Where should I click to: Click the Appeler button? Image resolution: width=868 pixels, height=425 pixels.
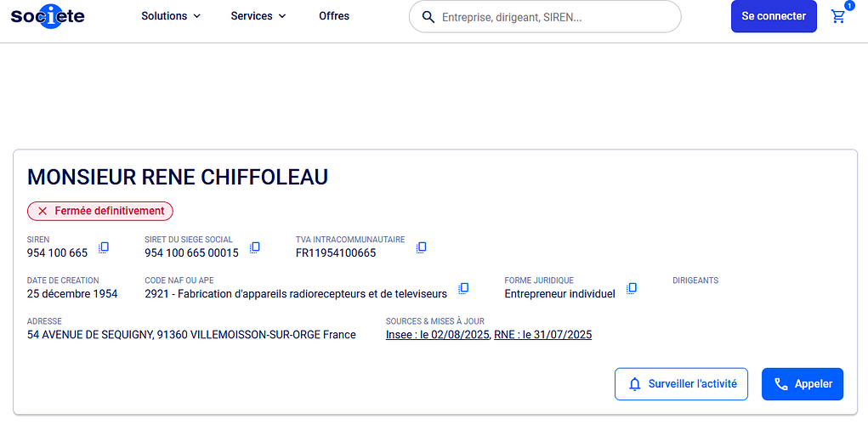tap(803, 384)
